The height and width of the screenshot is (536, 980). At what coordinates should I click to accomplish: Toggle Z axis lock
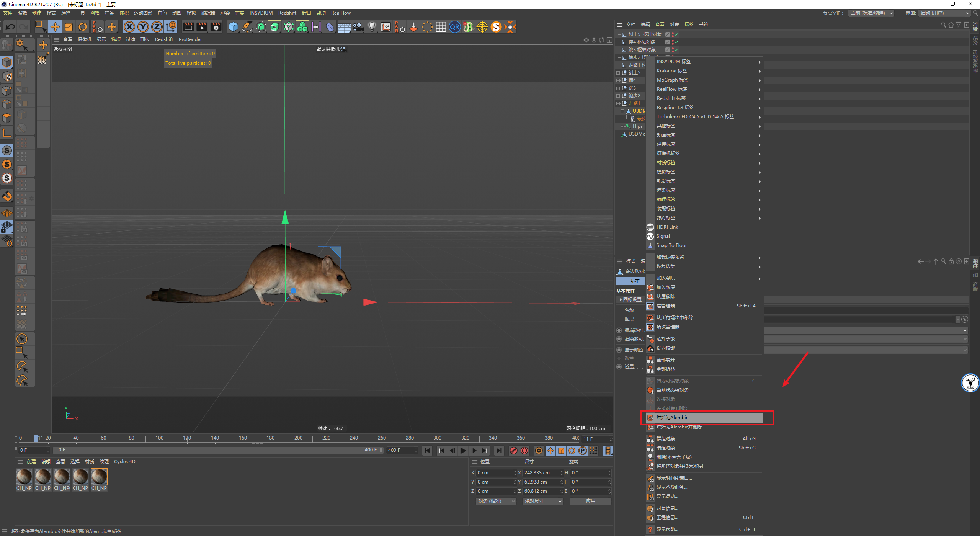coord(157,27)
